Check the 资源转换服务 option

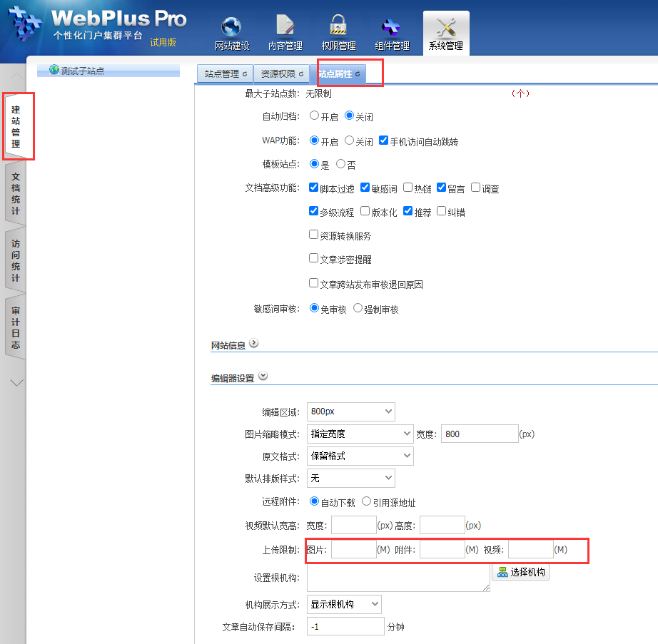point(313,235)
